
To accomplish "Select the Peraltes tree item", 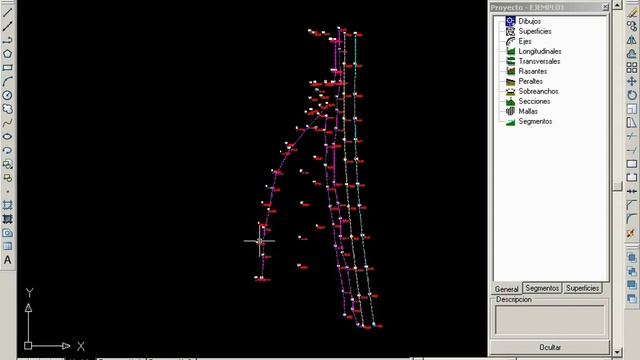I will click(531, 81).
